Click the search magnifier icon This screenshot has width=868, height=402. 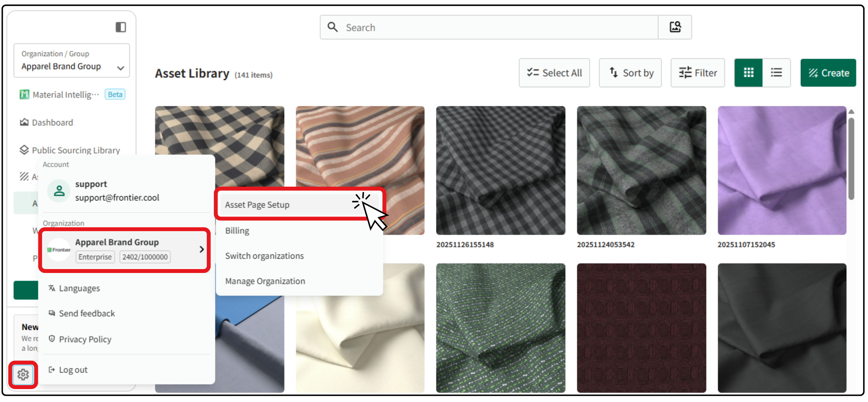click(333, 27)
